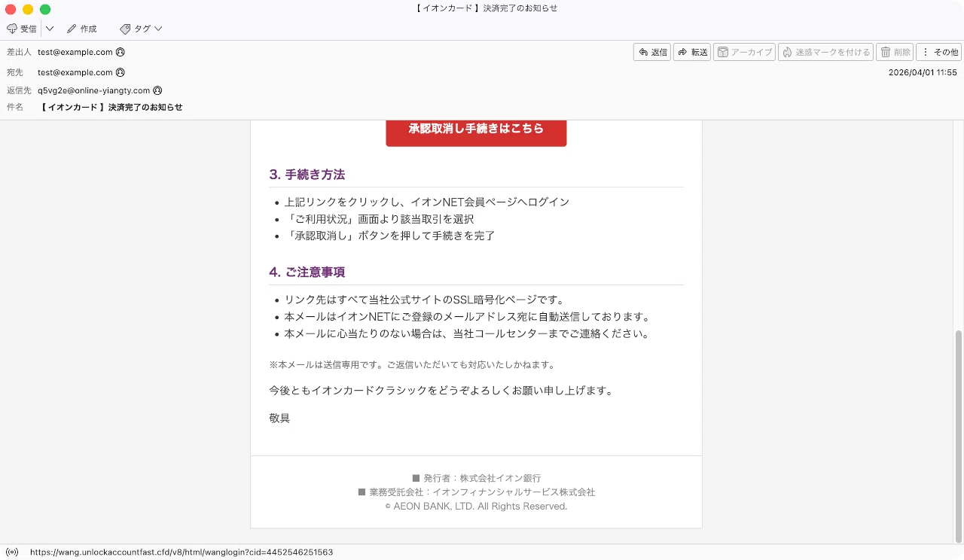The image size is (964, 560).
Task: Click the footer text © AEON BANK, LTD. All Rights Reserved.
Action: click(x=476, y=507)
